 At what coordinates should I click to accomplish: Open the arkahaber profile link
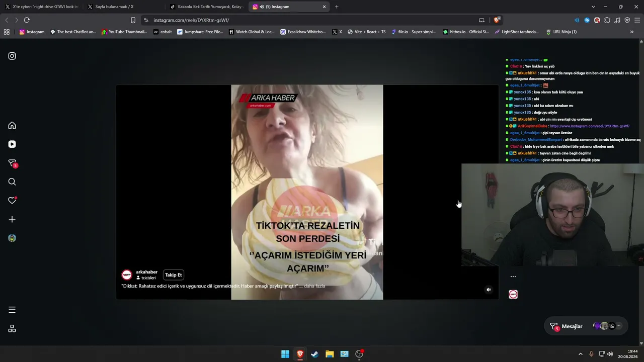[x=146, y=272]
